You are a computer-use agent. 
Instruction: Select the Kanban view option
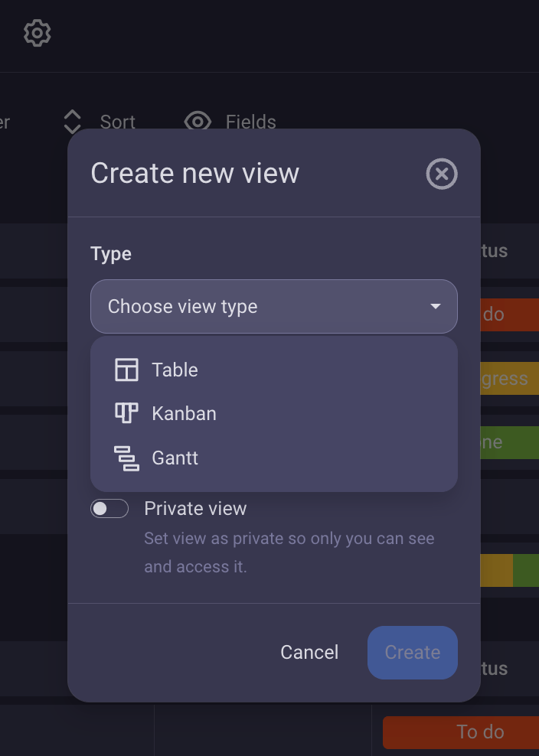click(x=274, y=414)
